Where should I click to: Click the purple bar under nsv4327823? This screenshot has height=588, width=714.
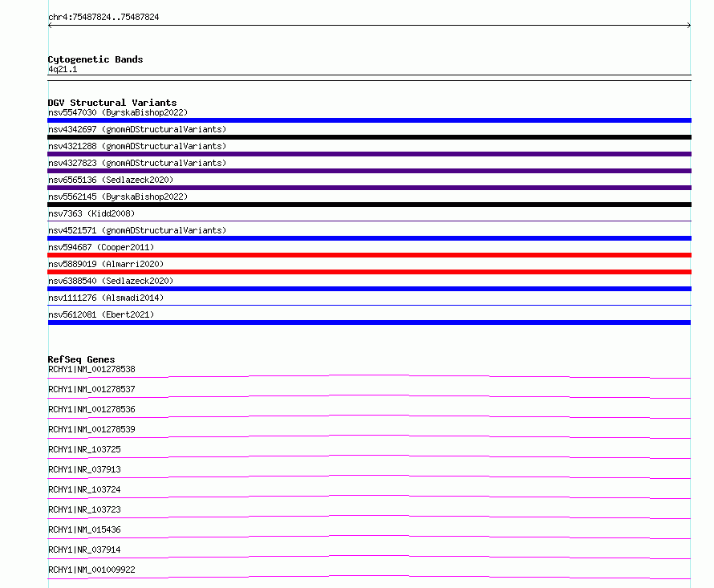point(369,171)
